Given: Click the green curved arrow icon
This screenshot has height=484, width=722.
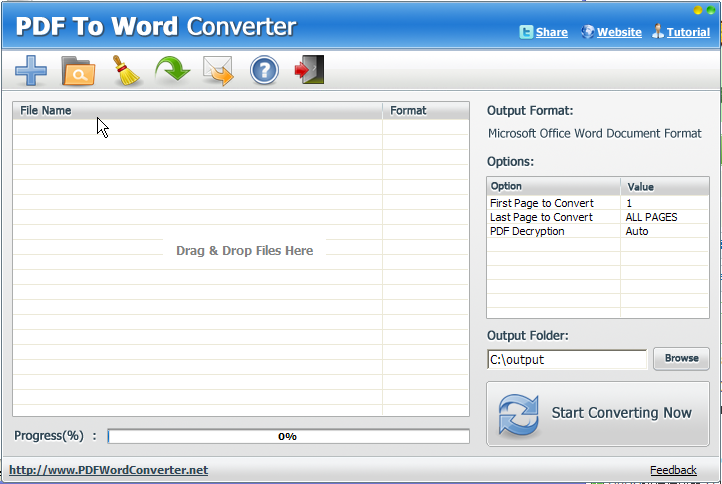Looking at the screenshot, I should click(x=173, y=70).
